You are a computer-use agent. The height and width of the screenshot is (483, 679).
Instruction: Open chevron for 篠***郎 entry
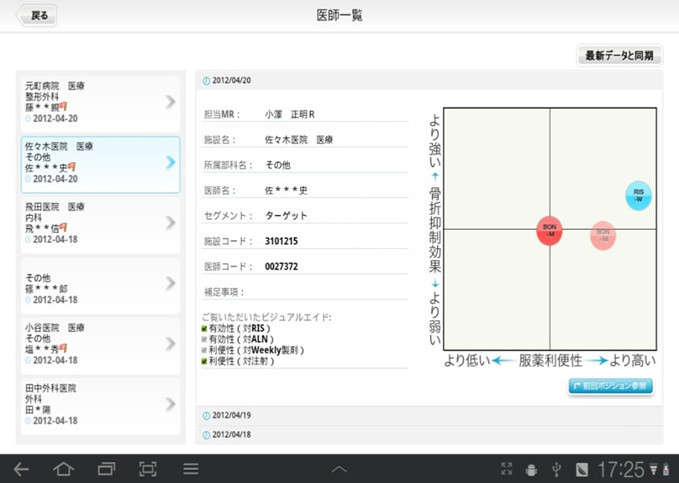point(171,283)
